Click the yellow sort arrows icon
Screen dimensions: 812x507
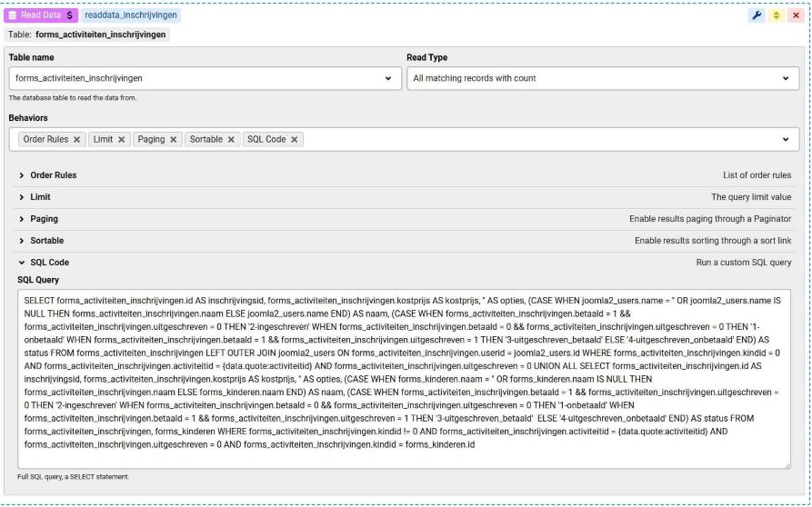[775, 15]
